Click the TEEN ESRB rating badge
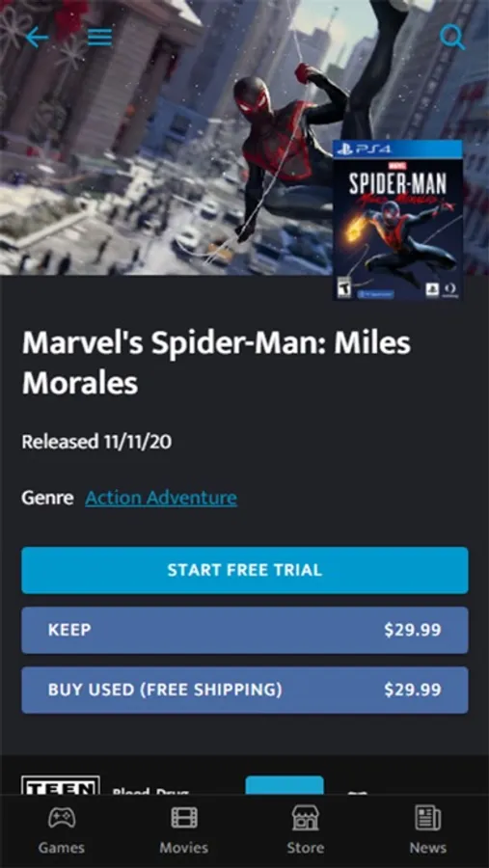489x868 pixels. (61, 785)
